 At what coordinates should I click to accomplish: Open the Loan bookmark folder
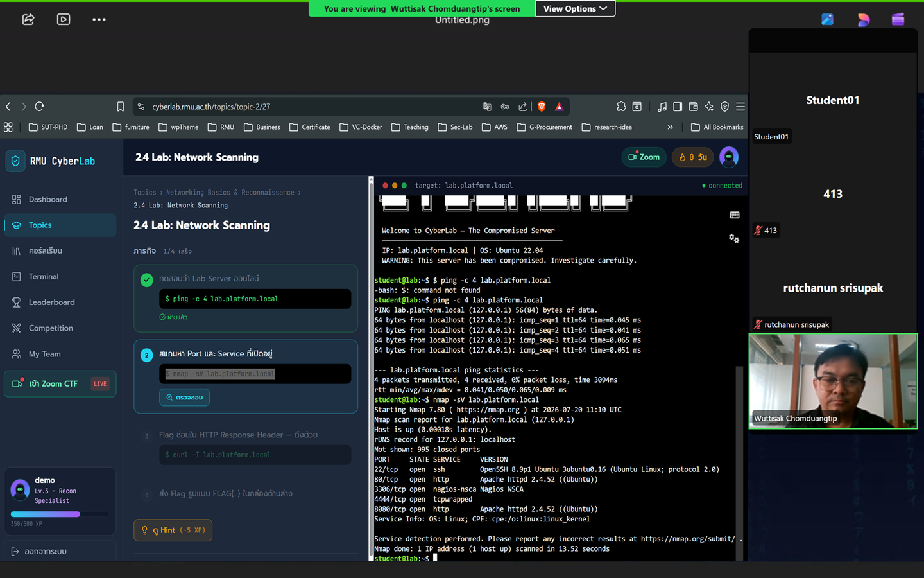pyautogui.click(x=90, y=127)
